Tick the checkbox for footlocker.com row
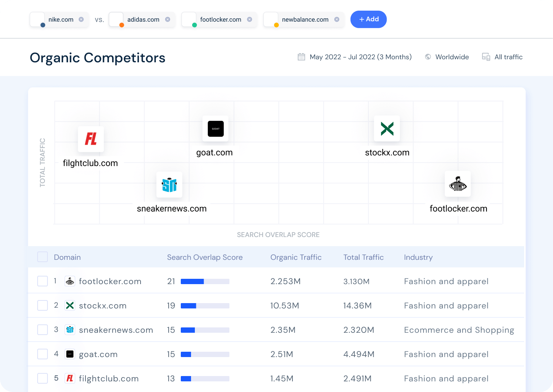The image size is (553, 392). pyautogui.click(x=43, y=281)
